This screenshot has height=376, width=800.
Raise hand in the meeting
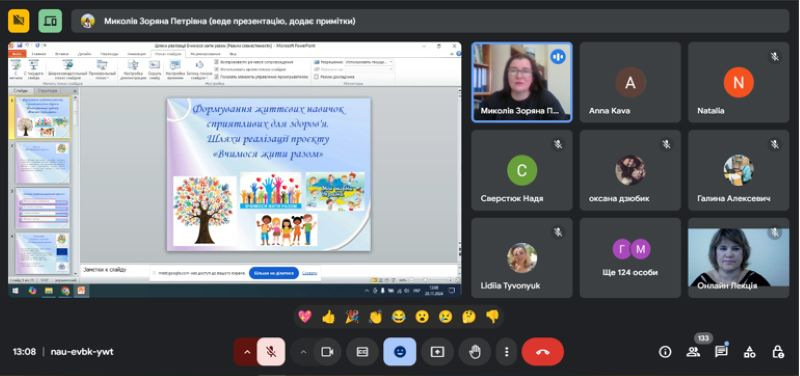[x=475, y=352]
